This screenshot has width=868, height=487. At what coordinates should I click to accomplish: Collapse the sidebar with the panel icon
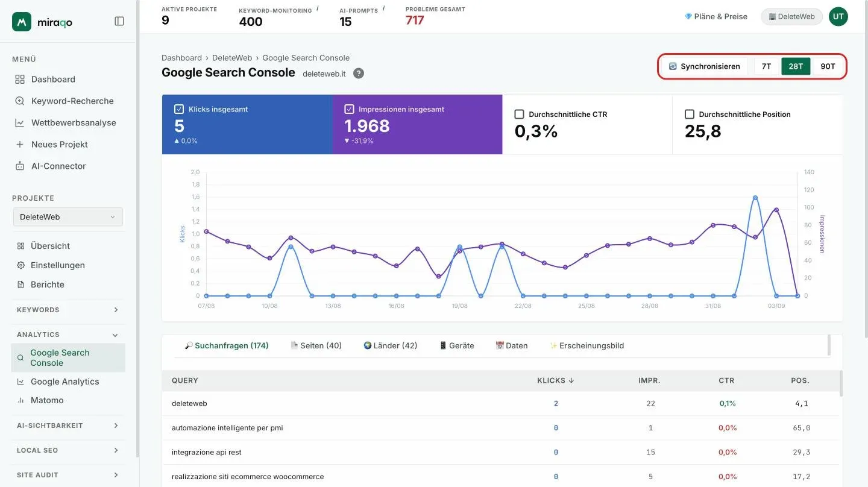coord(119,21)
